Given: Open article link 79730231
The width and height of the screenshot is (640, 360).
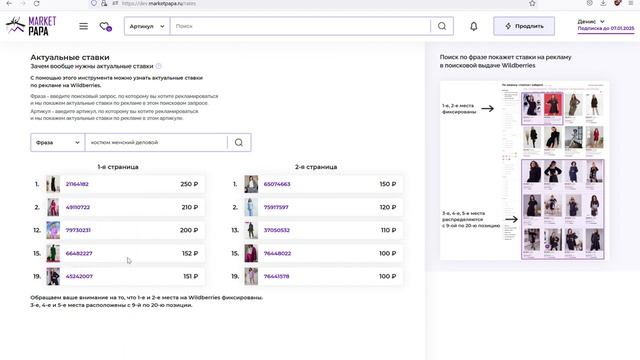Looking at the screenshot, I should 78,230.
